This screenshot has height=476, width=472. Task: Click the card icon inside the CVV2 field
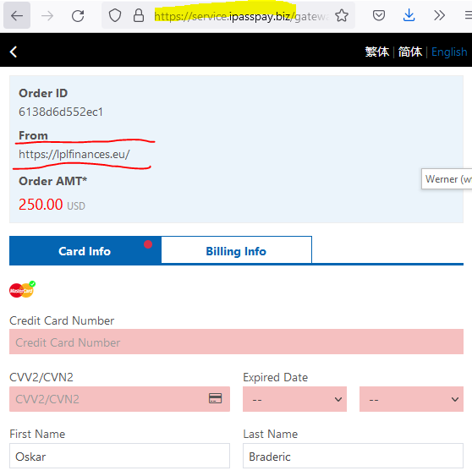[215, 398]
